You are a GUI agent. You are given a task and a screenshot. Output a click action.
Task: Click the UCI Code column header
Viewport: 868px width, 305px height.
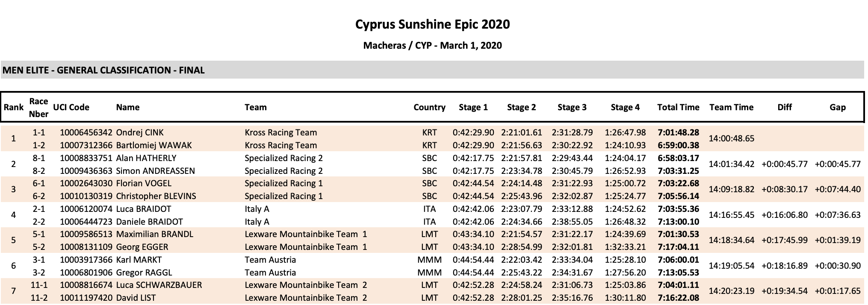coord(71,107)
